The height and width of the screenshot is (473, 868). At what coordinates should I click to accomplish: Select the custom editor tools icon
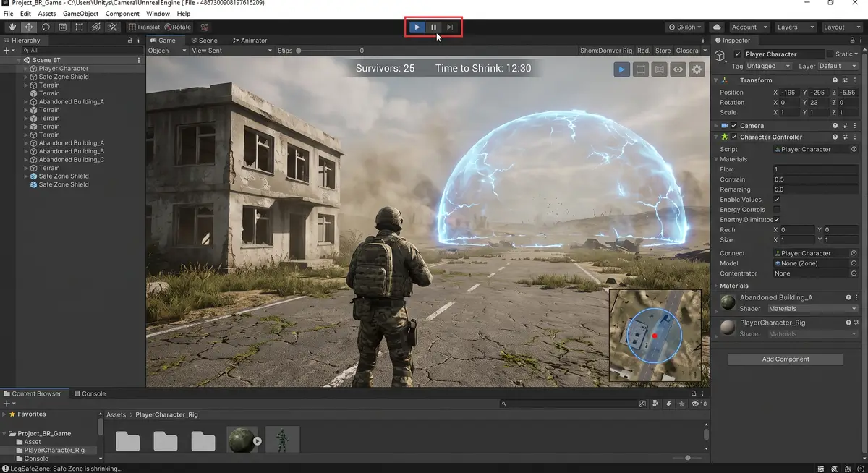point(113,27)
